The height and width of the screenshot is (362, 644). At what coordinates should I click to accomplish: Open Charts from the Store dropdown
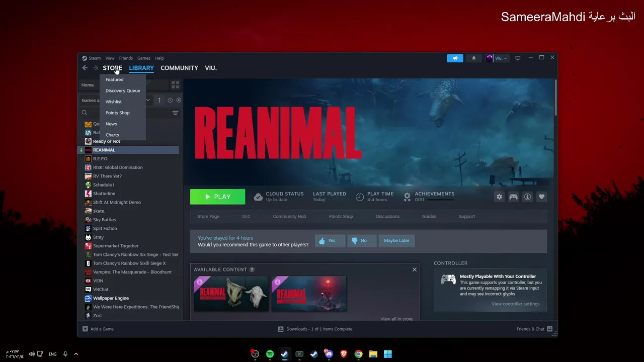pos(112,135)
